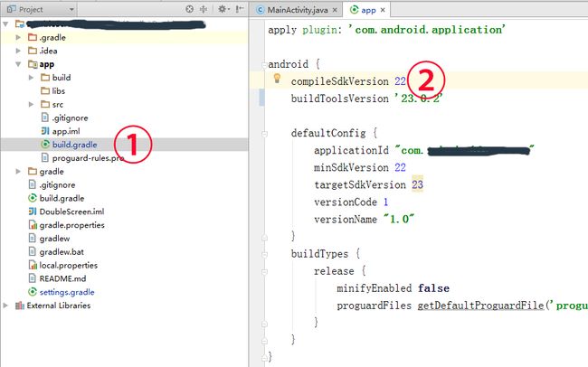Click versionCode value 1
Screen dimensions: 588x367
(x=386, y=202)
